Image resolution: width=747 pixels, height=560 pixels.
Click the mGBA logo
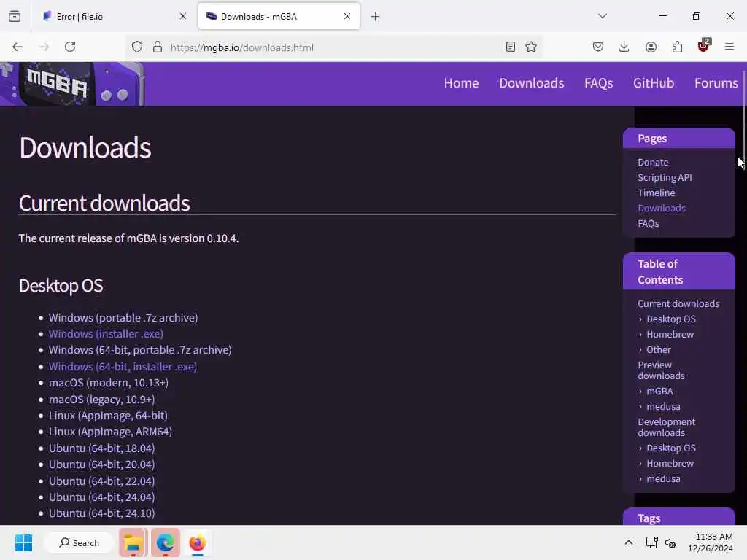(71, 84)
